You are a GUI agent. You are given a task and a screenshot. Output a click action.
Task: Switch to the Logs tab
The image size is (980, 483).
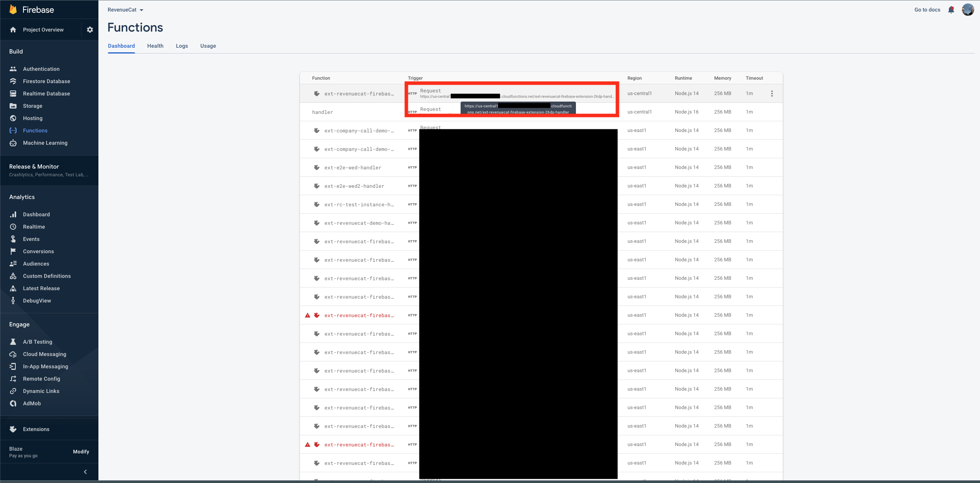click(x=182, y=46)
